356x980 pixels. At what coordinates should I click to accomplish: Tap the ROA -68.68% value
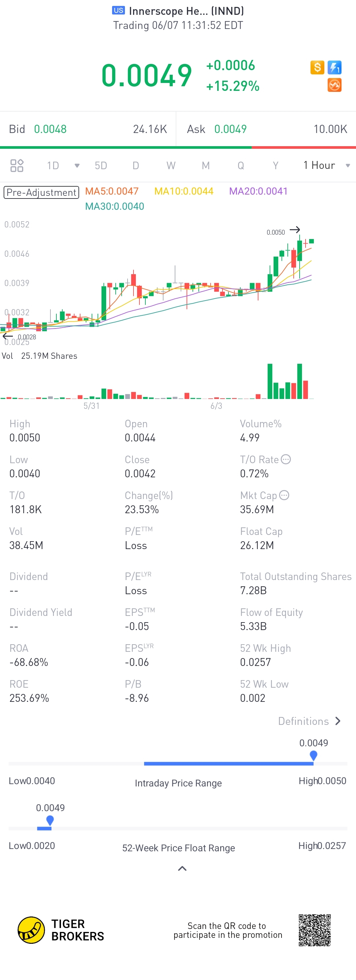pyautogui.click(x=29, y=662)
